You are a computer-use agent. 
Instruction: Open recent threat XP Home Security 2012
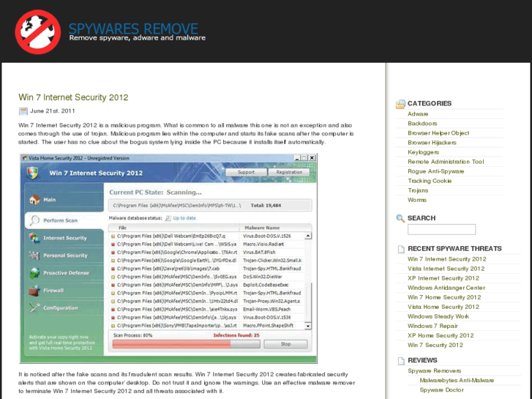pyautogui.click(x=441, y=335)
